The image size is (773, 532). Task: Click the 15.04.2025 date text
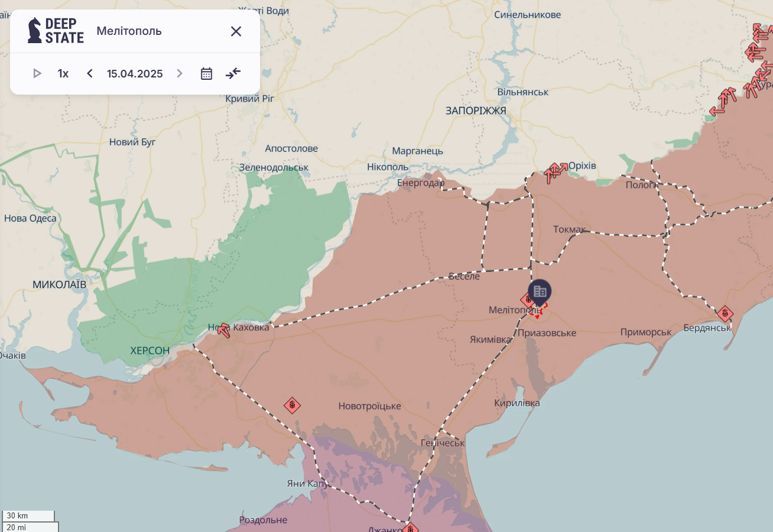point(135,73)
